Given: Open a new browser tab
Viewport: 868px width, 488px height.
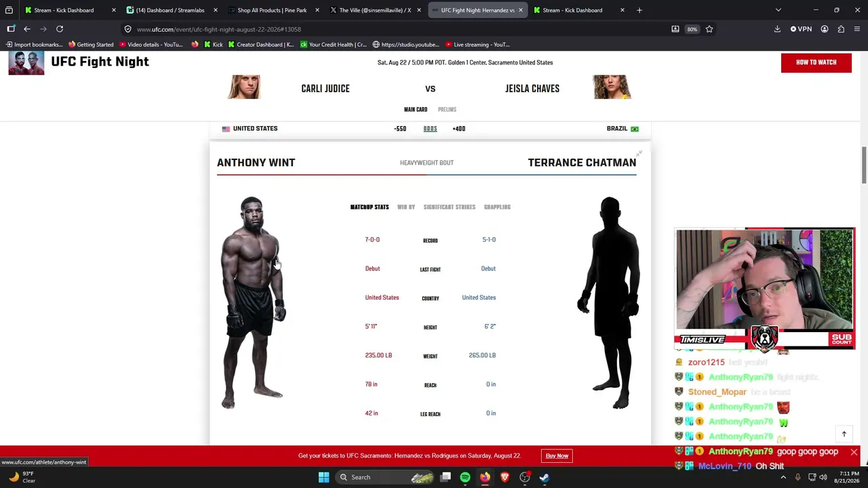Looking at the screenshot, I should click(x=639, y=10).
